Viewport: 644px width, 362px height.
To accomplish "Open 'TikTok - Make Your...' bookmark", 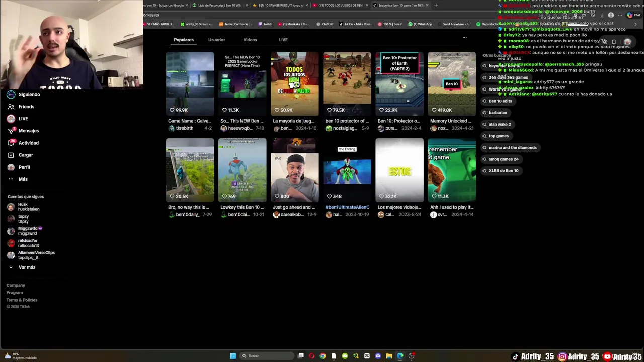I will 356,24.
